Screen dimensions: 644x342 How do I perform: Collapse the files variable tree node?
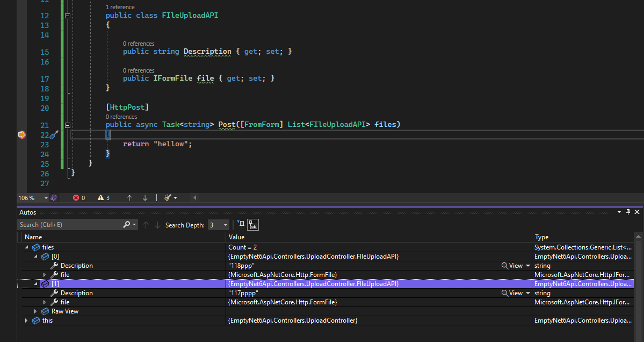pos(27,247)
